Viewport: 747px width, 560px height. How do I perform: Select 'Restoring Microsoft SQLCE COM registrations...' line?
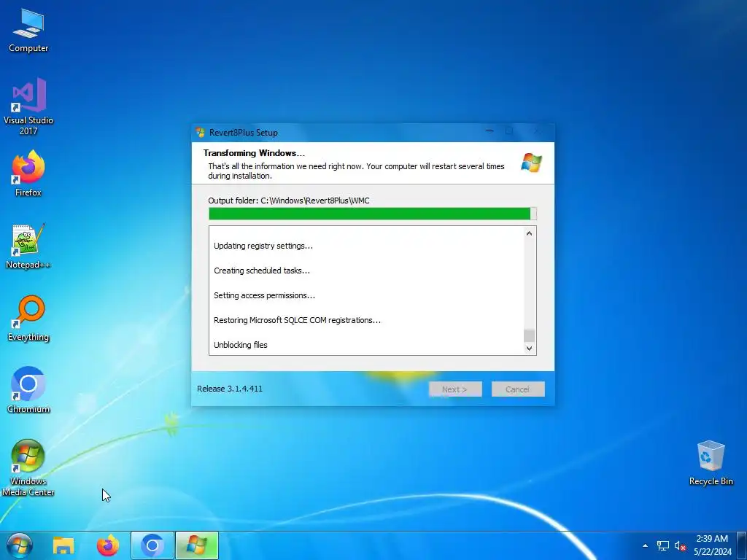[x=298, y=320]
